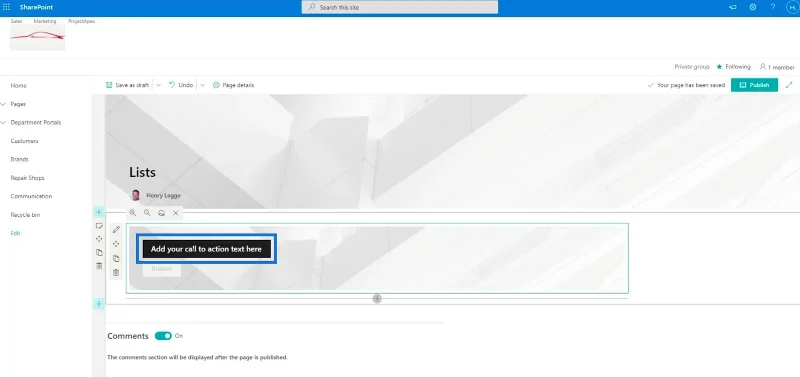Go to Home in the left navigation
Screen dimensions: 800x377
tap(18, 85)
